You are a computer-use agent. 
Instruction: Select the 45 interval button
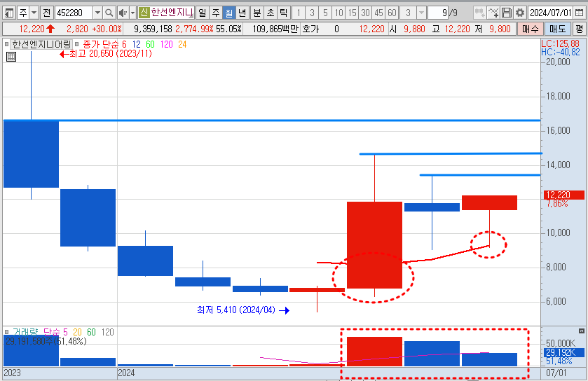click(x=378, y=13)
